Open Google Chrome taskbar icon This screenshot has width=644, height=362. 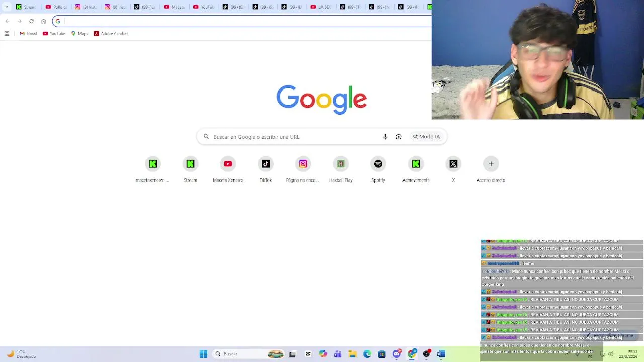412,354
